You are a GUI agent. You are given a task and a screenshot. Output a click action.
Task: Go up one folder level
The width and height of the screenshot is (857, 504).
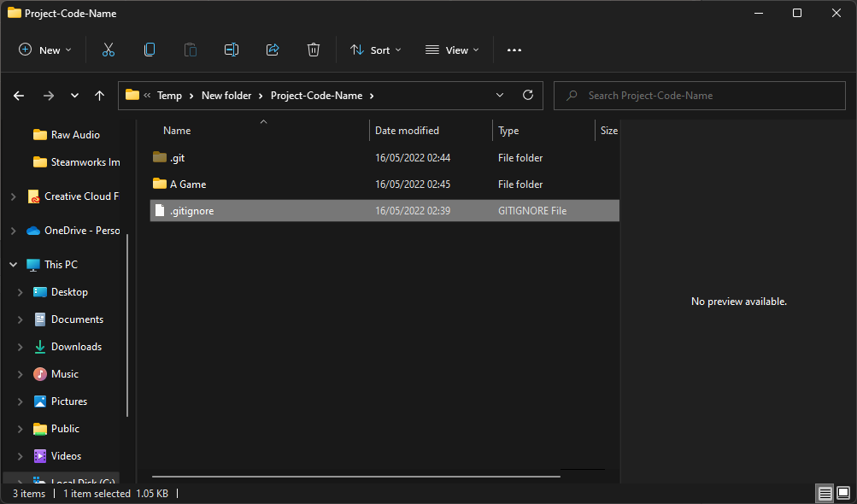click(x=99, y=96)
